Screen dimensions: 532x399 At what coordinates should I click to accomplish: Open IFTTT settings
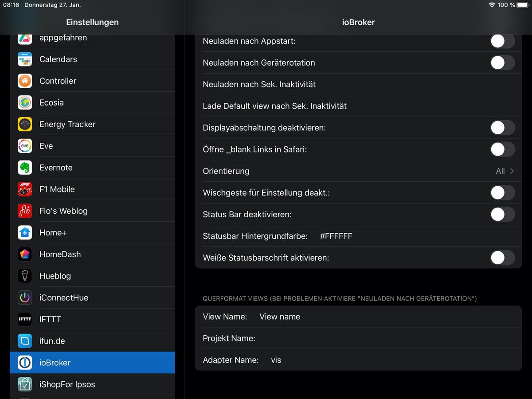(92, 319)
